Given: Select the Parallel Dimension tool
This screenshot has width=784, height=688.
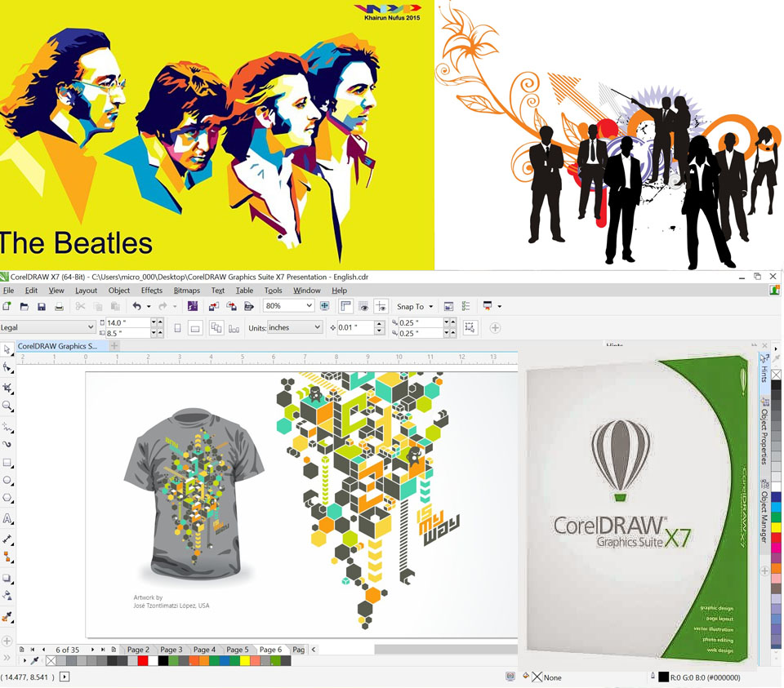Looking at the screenshot, I should point(7,539).
